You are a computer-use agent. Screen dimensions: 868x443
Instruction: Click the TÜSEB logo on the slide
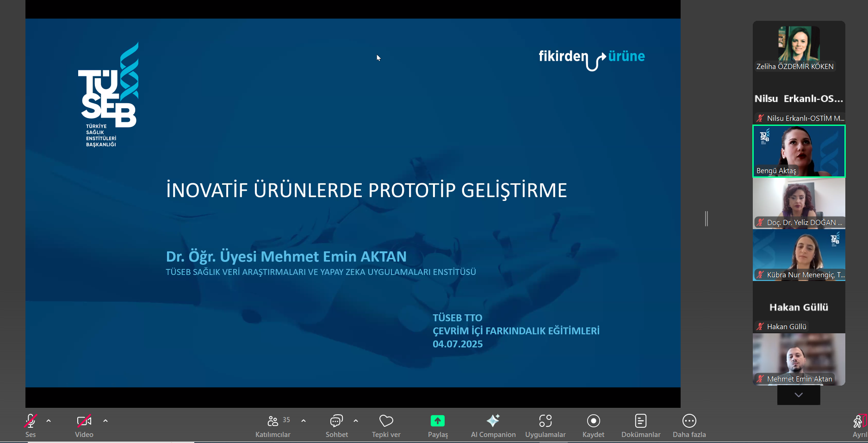tap(109, 95)
